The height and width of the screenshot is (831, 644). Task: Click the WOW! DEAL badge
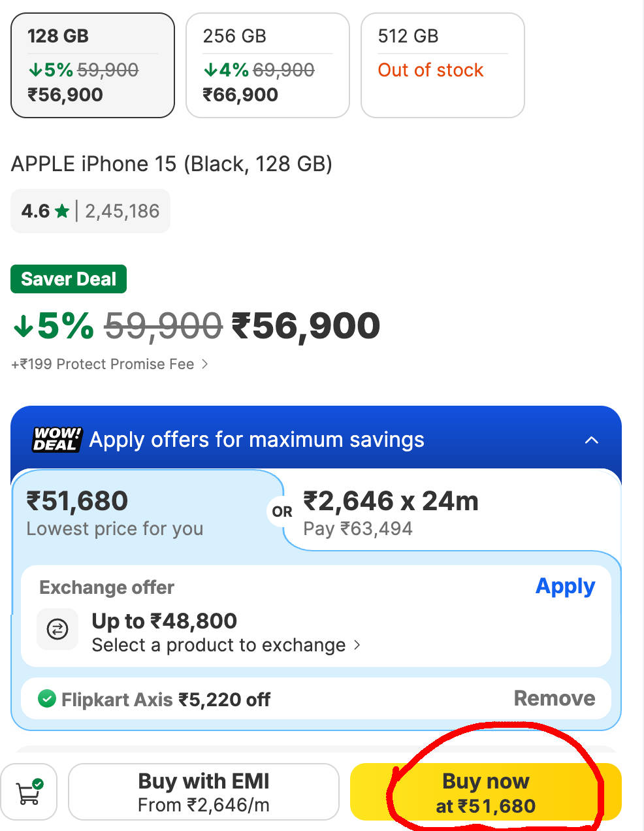(x=57, y=440)
